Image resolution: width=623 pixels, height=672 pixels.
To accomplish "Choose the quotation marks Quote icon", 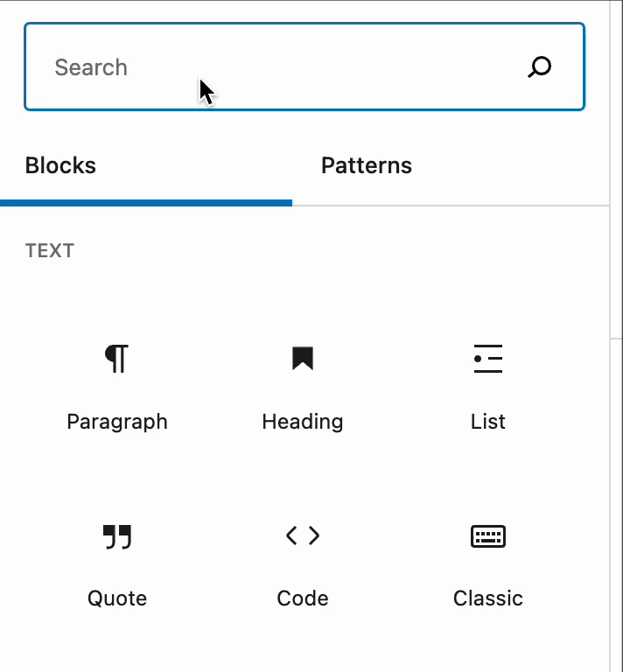I will [x=117, y=536].
